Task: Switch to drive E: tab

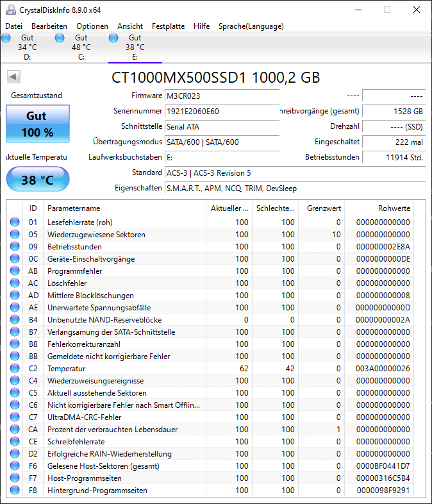Action: (135, 47)
